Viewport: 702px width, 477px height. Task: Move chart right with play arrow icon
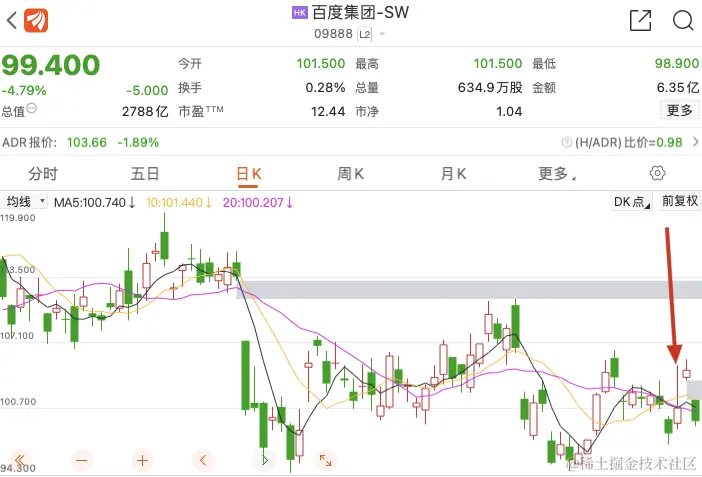265,460
